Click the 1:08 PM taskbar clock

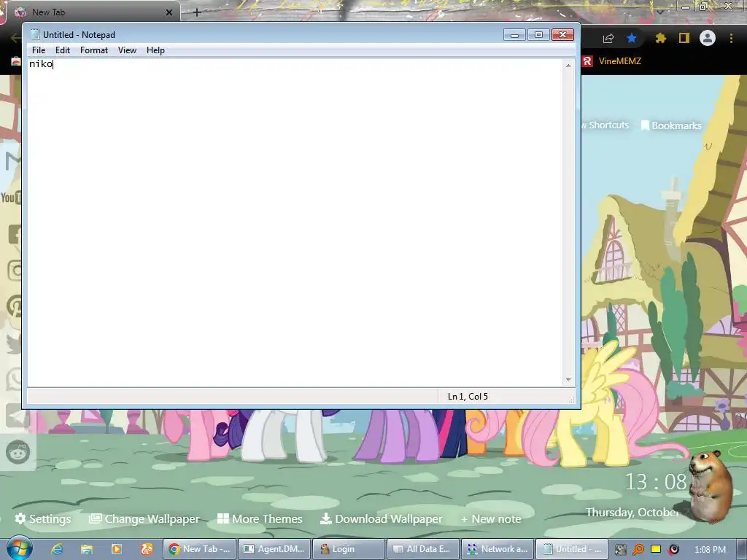click(710, 550)
